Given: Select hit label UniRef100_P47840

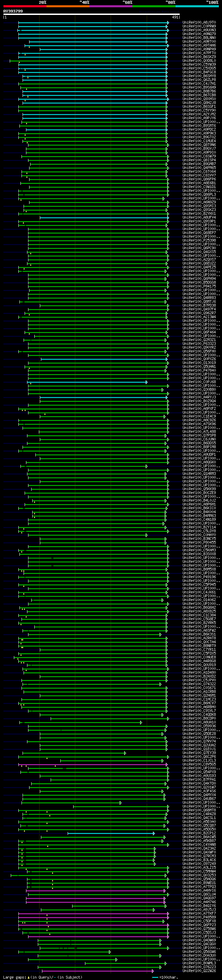Looking at the screenshot, I should pos(199,370).
